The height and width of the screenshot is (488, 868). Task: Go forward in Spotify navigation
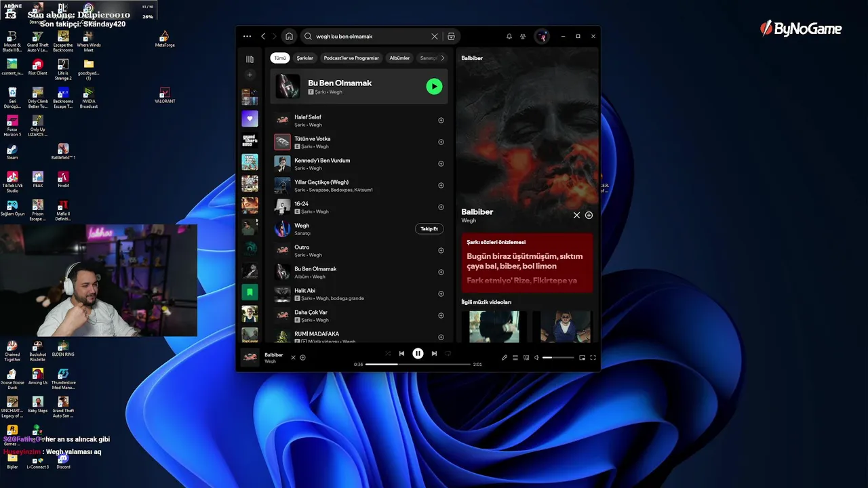(274, 37)
